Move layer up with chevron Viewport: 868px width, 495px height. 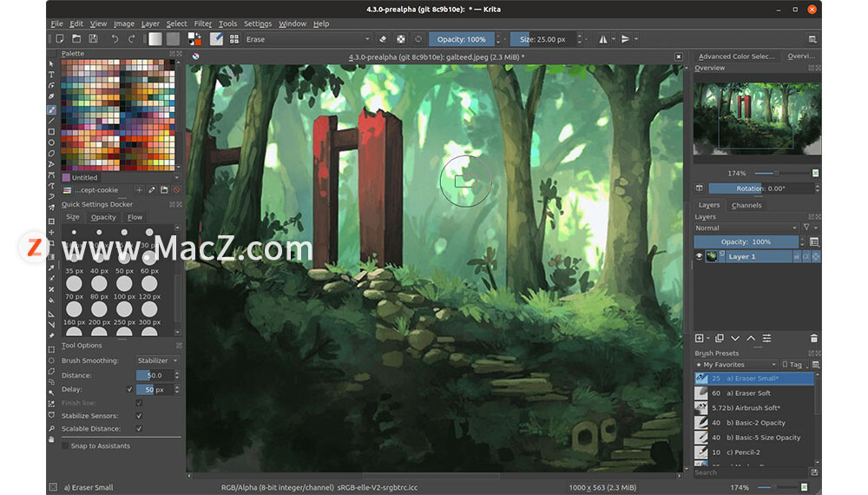(751, 339)
